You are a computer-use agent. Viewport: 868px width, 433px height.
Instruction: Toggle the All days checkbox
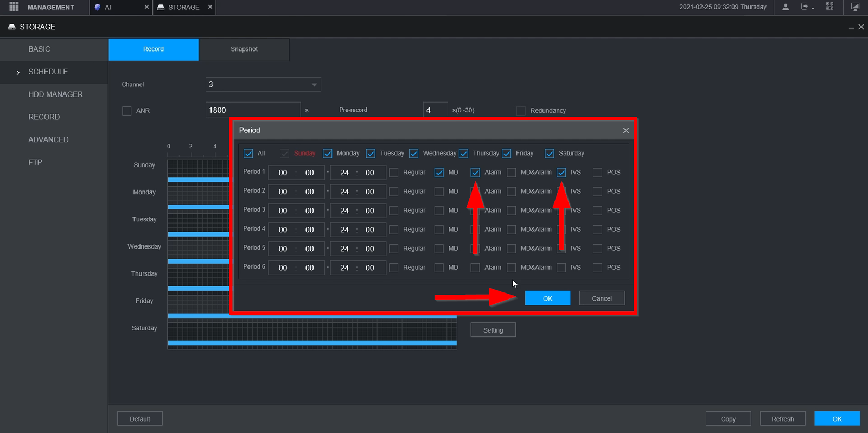[x=248, y=154]
